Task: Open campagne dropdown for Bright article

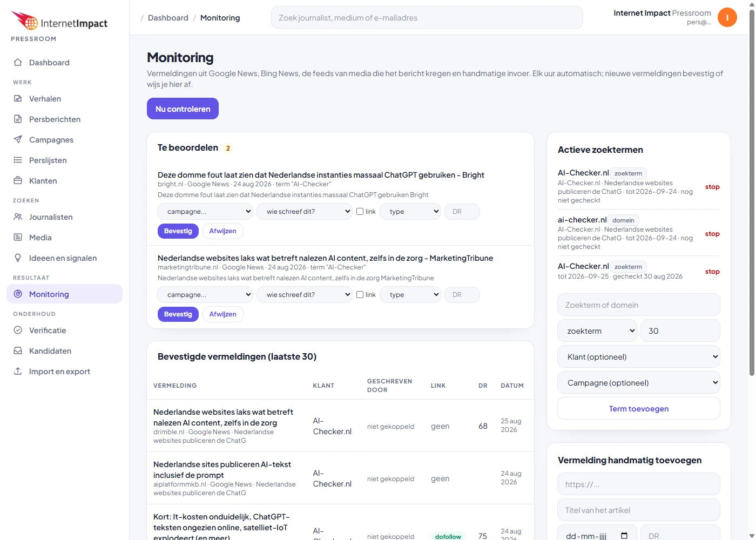Action: (206, 212)
